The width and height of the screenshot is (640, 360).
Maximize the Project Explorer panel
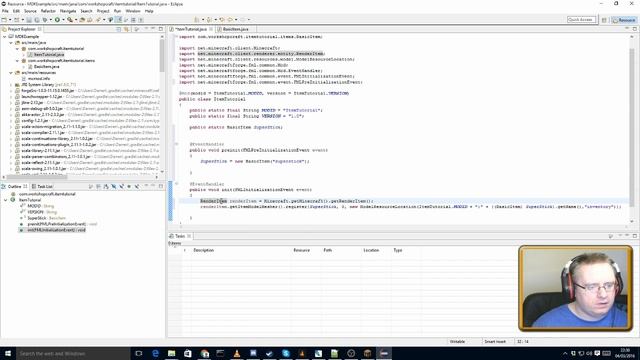point(161,29)
